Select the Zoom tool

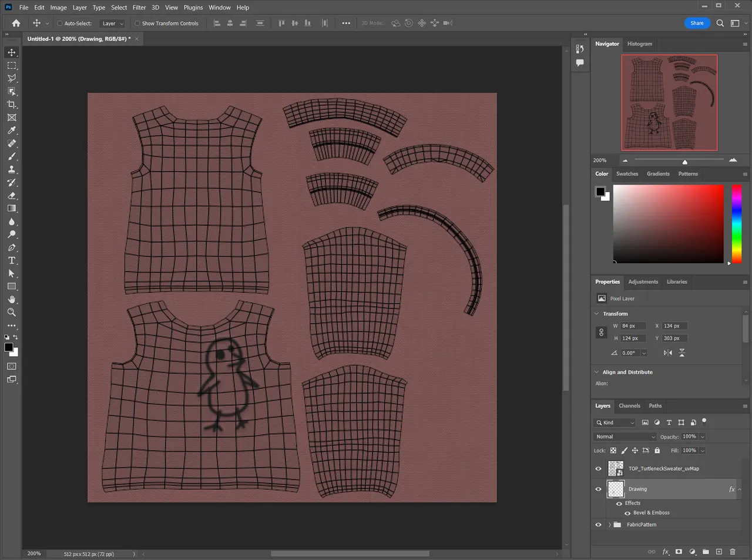pos(12,312)
